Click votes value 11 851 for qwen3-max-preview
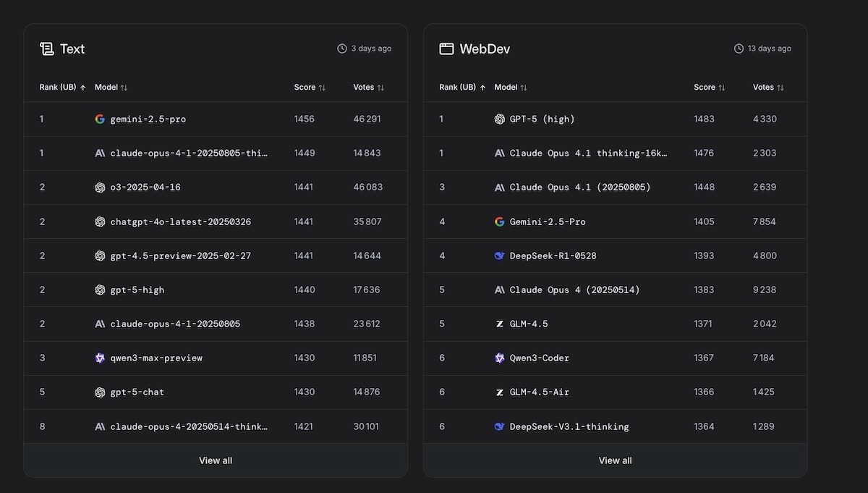The width and height of the screenshot is (868, 493). pyautogui.click(x=365, y=358)
